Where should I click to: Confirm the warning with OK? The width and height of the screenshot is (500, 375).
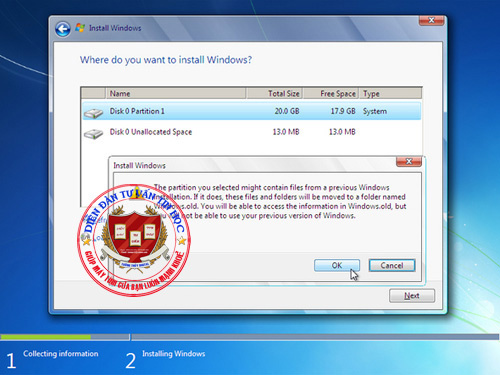tap(337, 265)
